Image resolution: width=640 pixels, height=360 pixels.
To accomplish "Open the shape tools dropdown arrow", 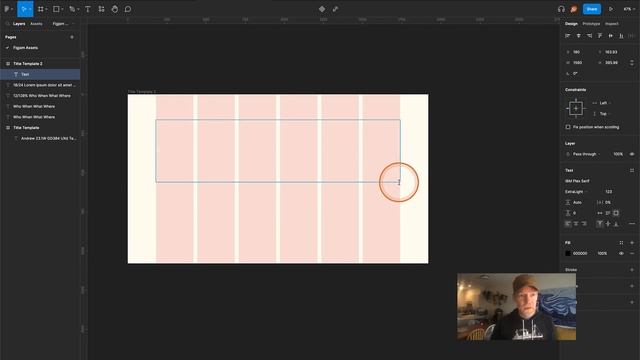I will [62, 9].
